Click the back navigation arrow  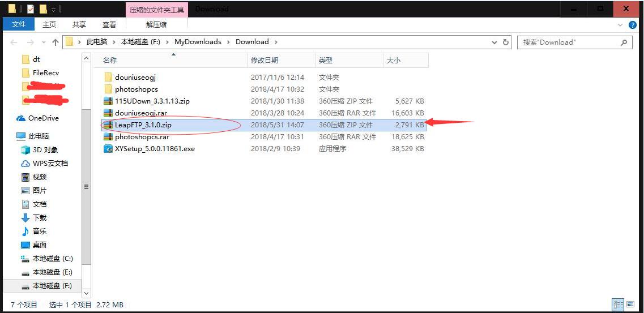tap(14, 42)
